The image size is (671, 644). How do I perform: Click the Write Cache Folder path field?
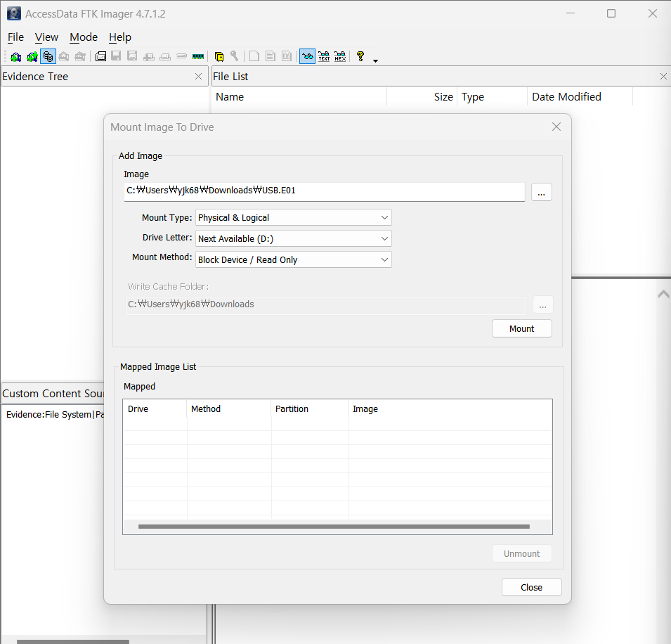[325, 305]
